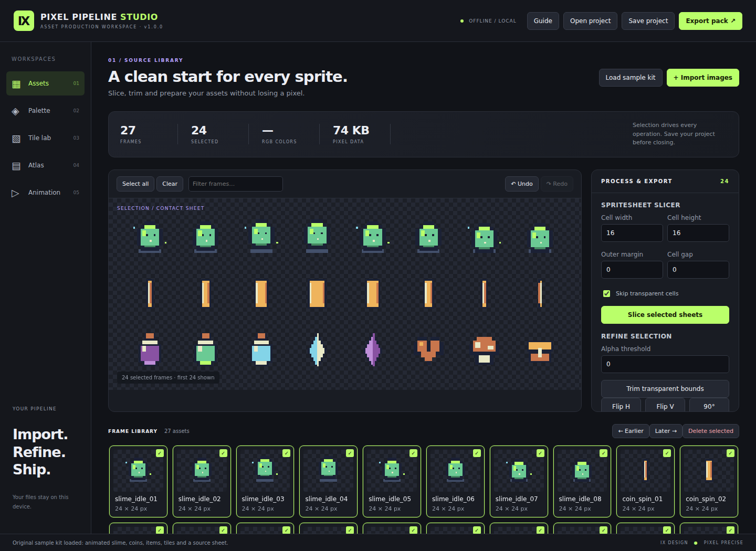The height and width of the screenshot is (551, 756).
Task: Click the Animation play triangle icon
Action: [x=15, y=193]
